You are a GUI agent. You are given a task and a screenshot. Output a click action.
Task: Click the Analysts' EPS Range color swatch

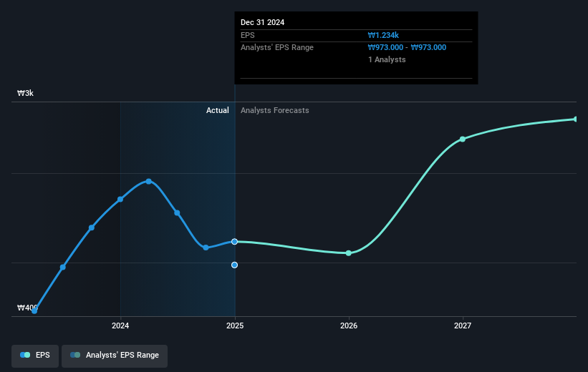tap(75, 355)
